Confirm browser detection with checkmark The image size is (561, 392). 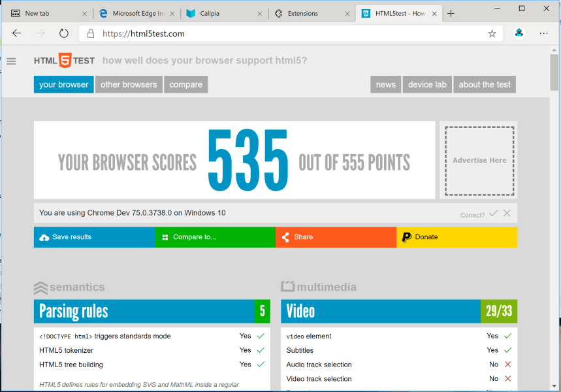click(x=493, y=214)
